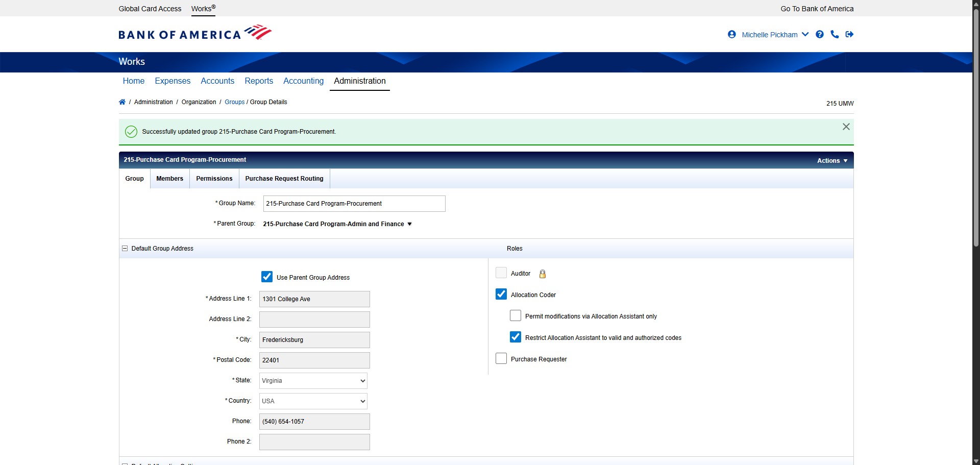Open the Actions dropdown menu

tap(832, 160)
